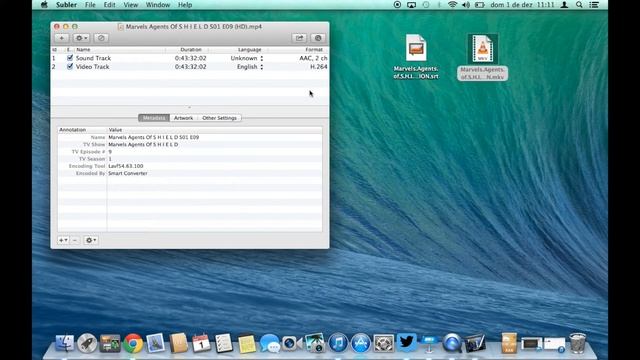Select the Marvels Agents .mkv file on desktop
Image resolution: width=640 pixels, height=360 pixels.
[x=482, y=57]
